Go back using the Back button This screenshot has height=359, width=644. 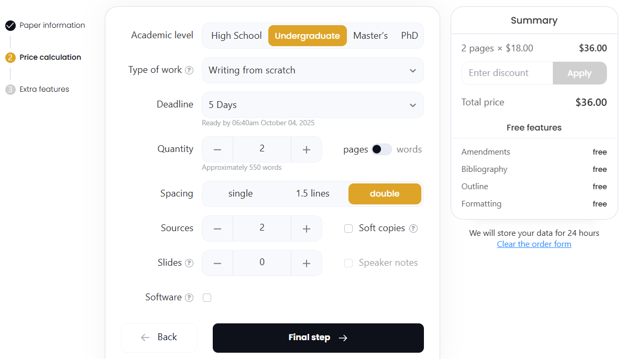pos(159,338)
